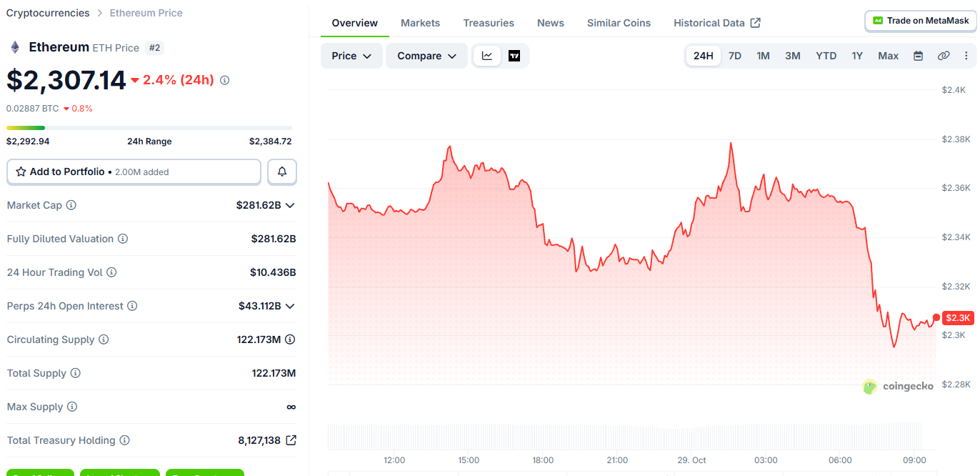Switch to the Treasuries tab
980x476 pixels.
click(489, 23)
